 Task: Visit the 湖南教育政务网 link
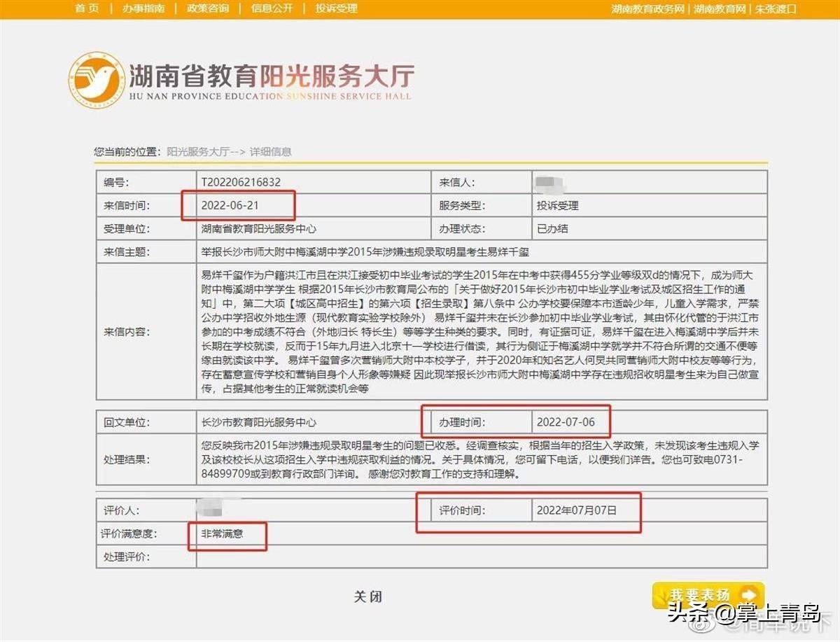pyautogui.click(x=647, y=9)
